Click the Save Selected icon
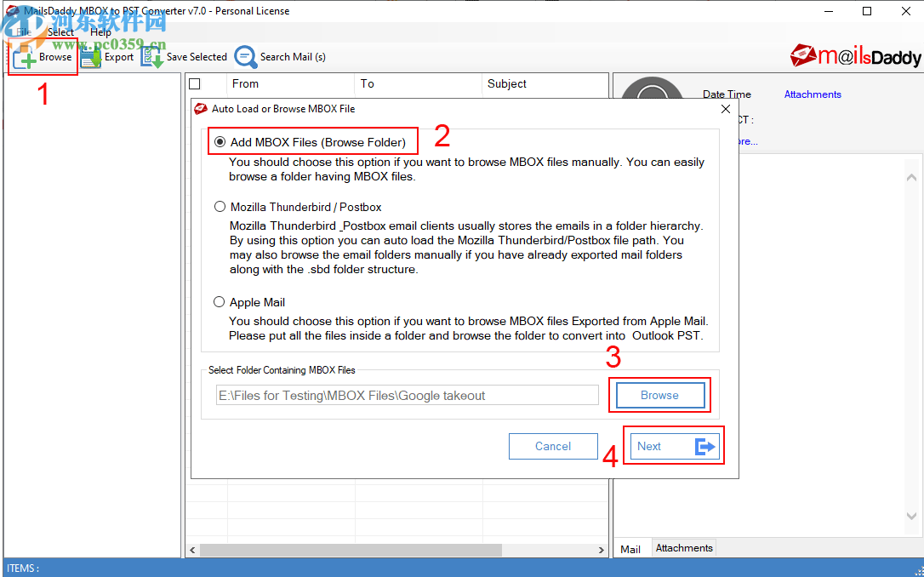Screen dimensions: 924x577 click(153, 57)
